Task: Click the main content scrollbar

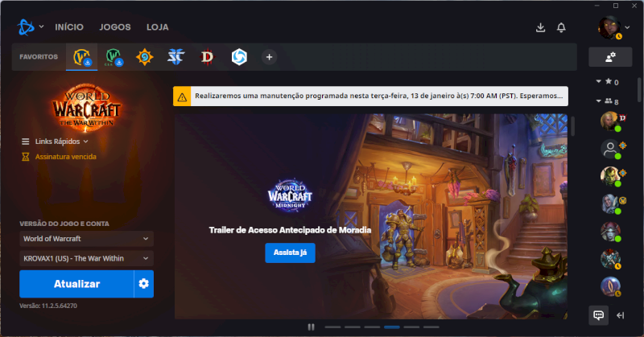Action: click(573, 126)
